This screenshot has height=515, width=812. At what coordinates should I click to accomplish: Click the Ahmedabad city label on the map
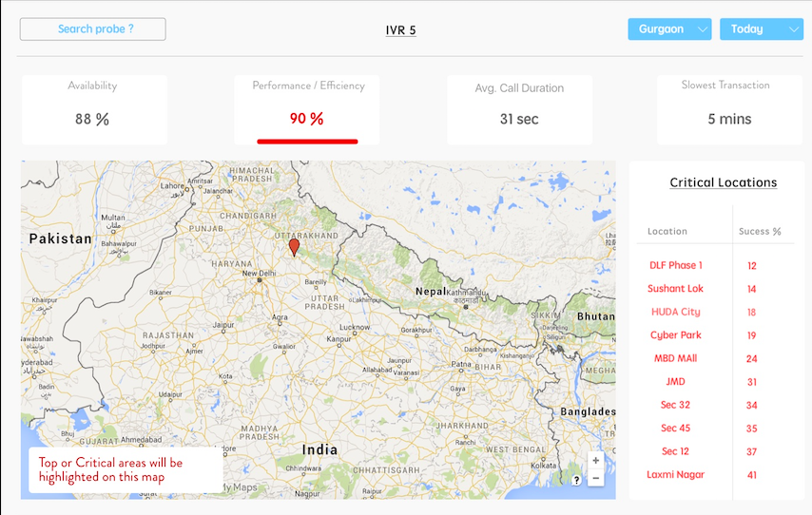point(142,439)
